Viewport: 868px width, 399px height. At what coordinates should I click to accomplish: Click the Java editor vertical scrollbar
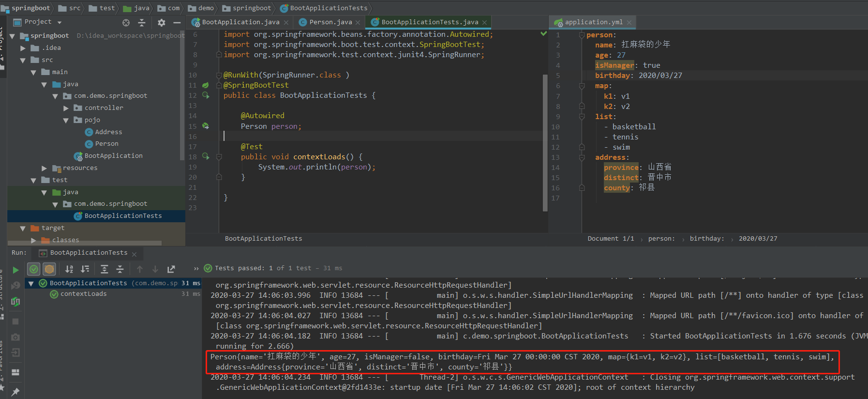pyautogui.click(x=545, y=143)
